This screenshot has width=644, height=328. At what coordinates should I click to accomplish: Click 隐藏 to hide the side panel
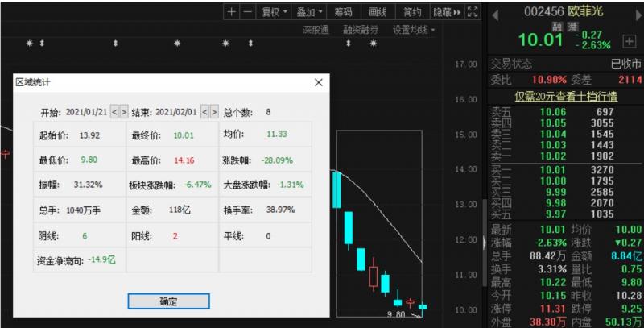point(447,12)
